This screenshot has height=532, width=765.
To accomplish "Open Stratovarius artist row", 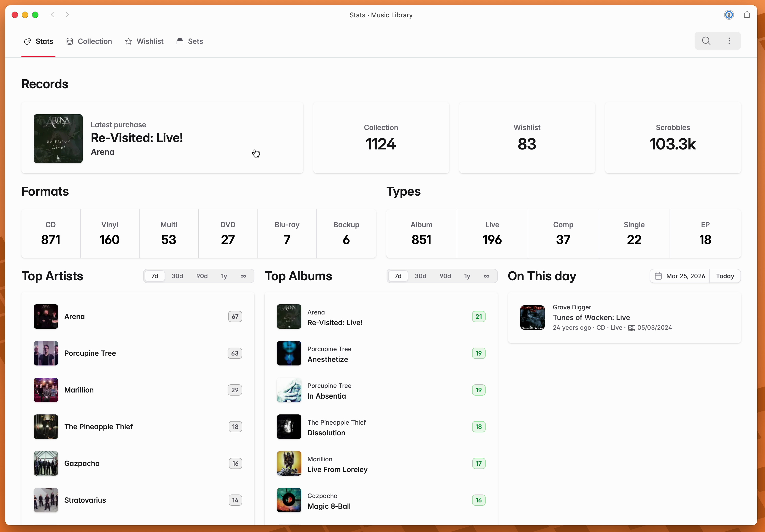I will click(x=138, y=500).
